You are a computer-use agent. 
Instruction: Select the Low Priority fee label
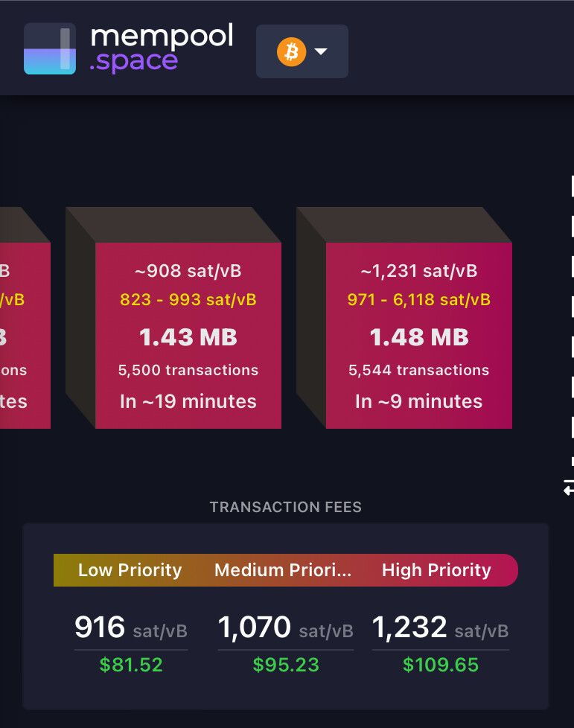tap(130, 570)
